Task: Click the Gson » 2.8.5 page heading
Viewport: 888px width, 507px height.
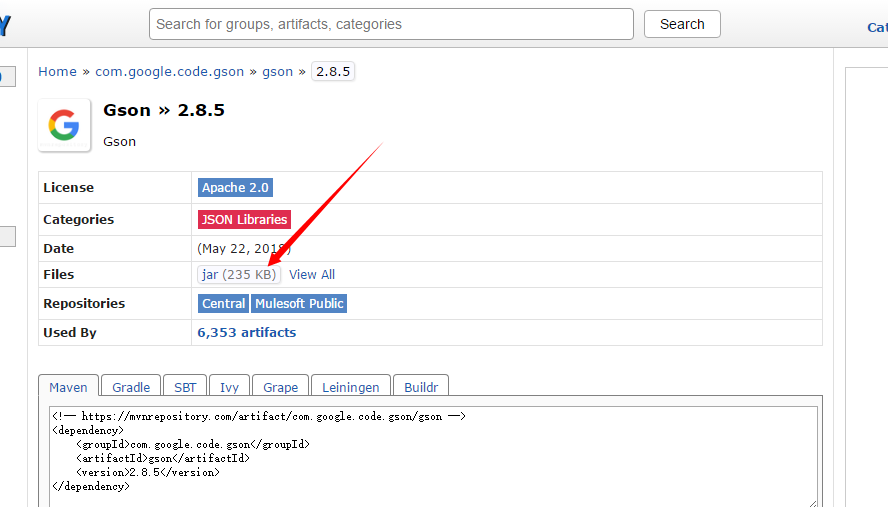Action: (x=164, y=110)
